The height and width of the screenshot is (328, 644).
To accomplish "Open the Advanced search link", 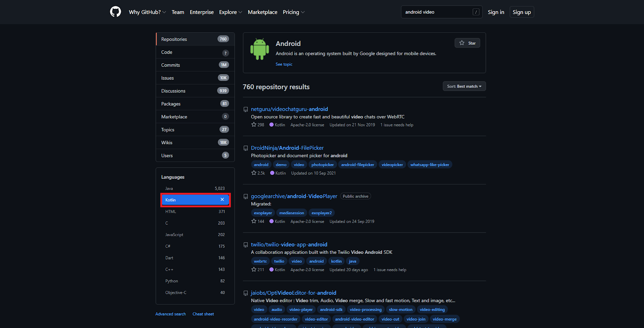I will [x=171, y=314].
